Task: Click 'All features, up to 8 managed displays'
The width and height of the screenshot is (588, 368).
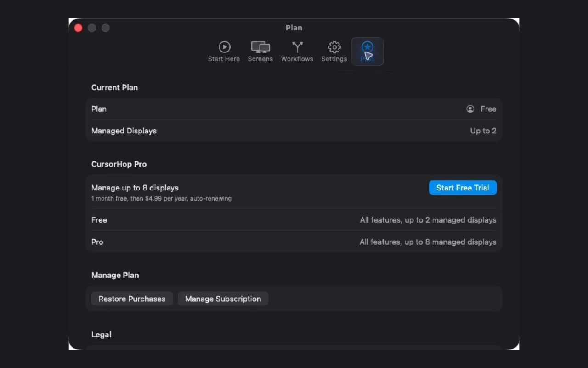Action: pyautogui.click(x=428, y=242)
